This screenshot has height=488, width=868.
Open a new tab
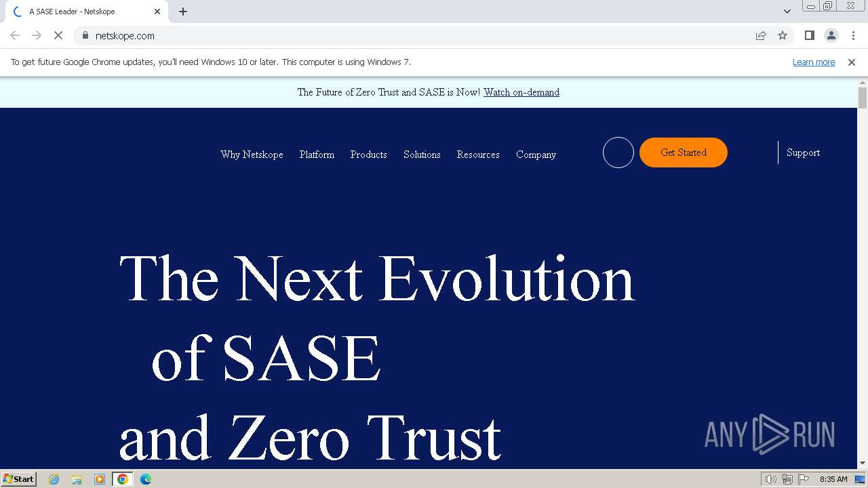pyautogui.click(x=183, y=12)
